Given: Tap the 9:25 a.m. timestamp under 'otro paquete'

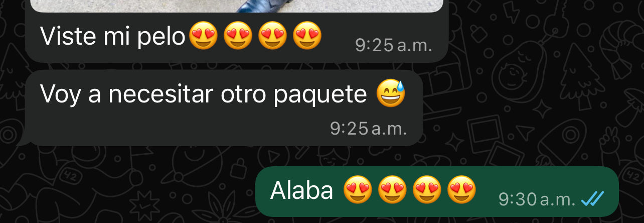Looking at the screenshot, I should click(368, 129).
